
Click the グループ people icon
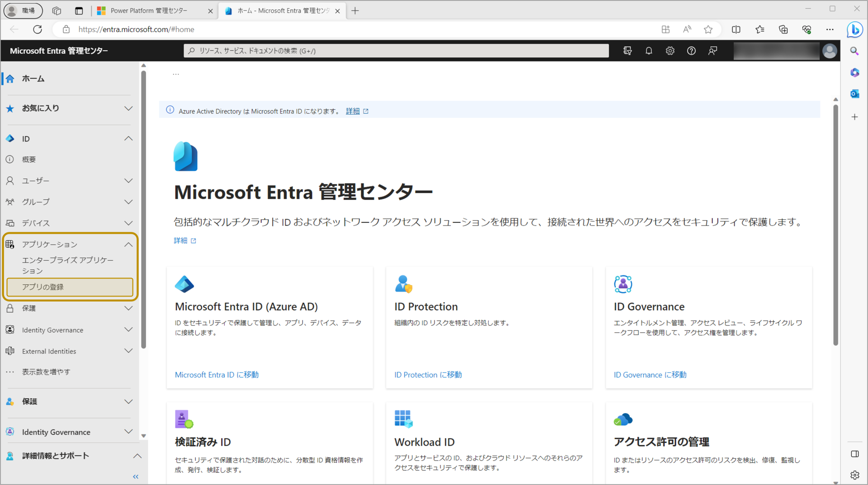click(10, 202)
